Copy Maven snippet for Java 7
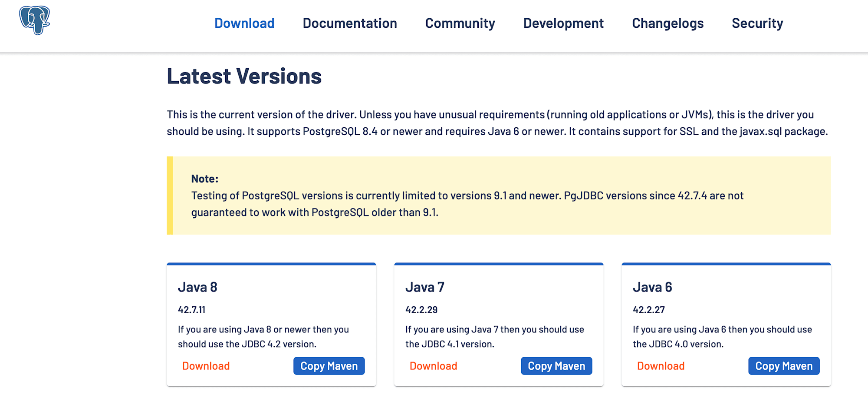 coord(556,366)
